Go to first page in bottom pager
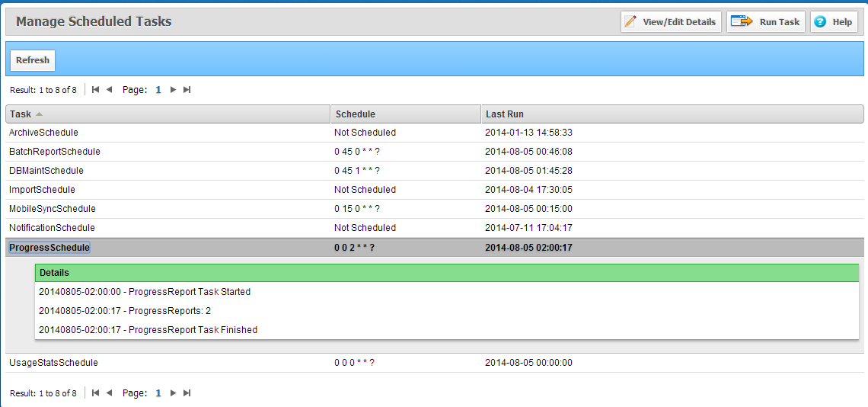This screenshot has height=407, width=868. (95, 393)
